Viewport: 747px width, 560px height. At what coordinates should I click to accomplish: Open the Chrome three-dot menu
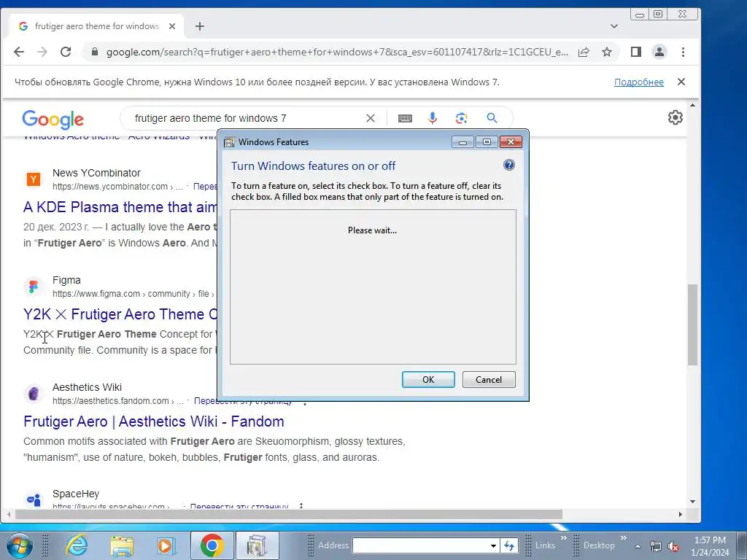683,52
